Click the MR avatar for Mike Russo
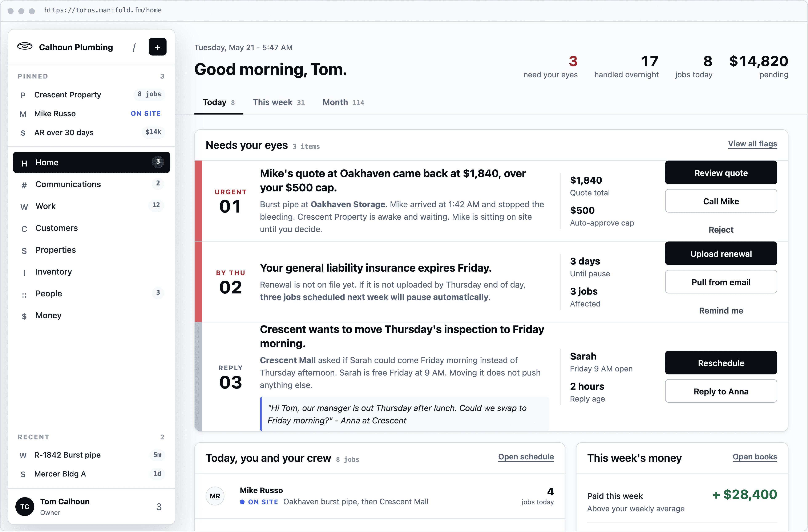 coord(215,496)
